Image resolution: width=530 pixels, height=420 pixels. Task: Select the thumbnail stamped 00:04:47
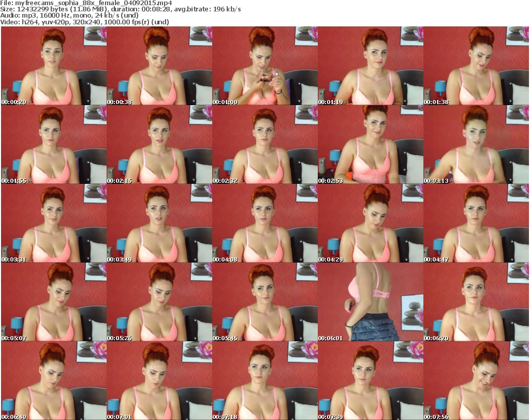click(476, 223)
